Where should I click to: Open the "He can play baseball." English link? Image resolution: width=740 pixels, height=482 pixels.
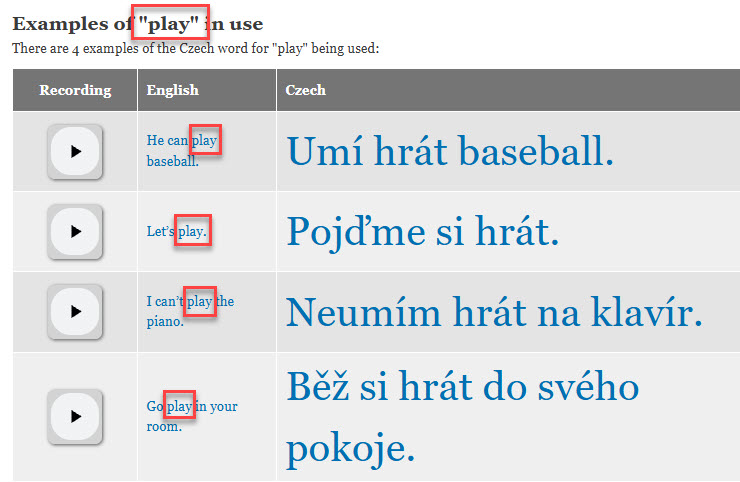(x=180, y=151)
